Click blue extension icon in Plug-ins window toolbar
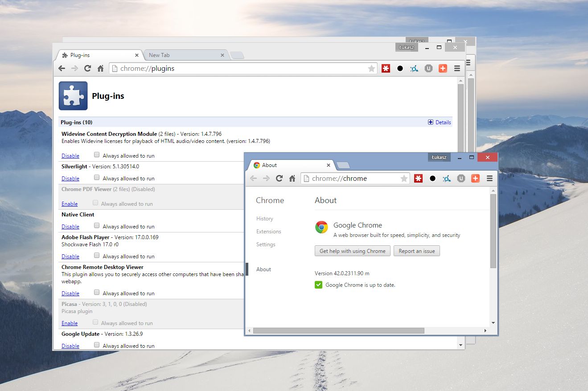The height and width of the screenshot is (391, 588). tap(414, 69)
